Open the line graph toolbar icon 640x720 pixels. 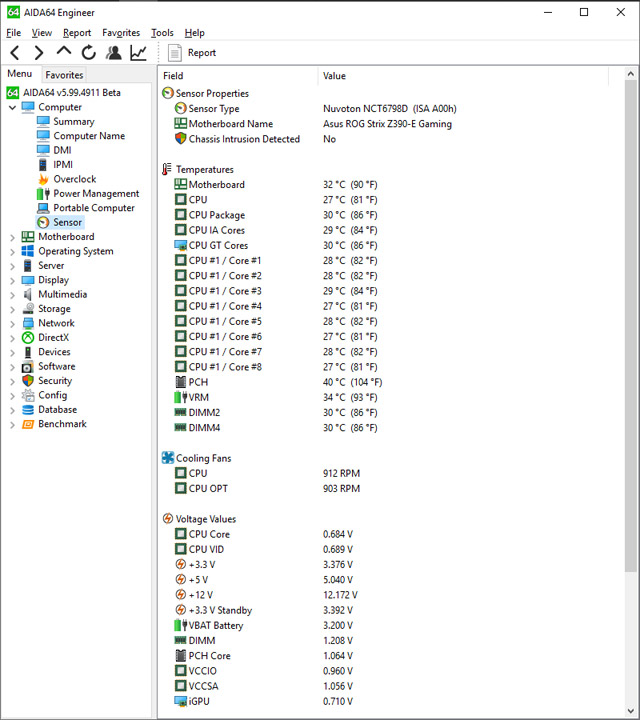[138, 53]
